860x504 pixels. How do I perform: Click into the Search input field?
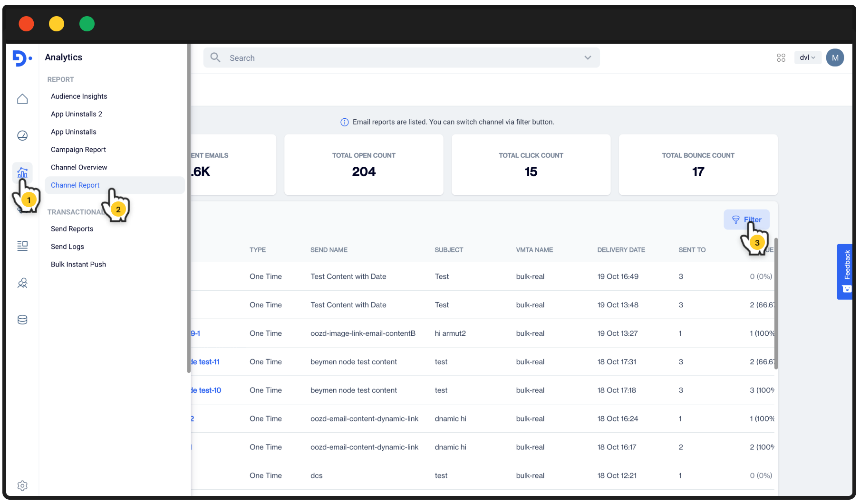coord(402,57)
